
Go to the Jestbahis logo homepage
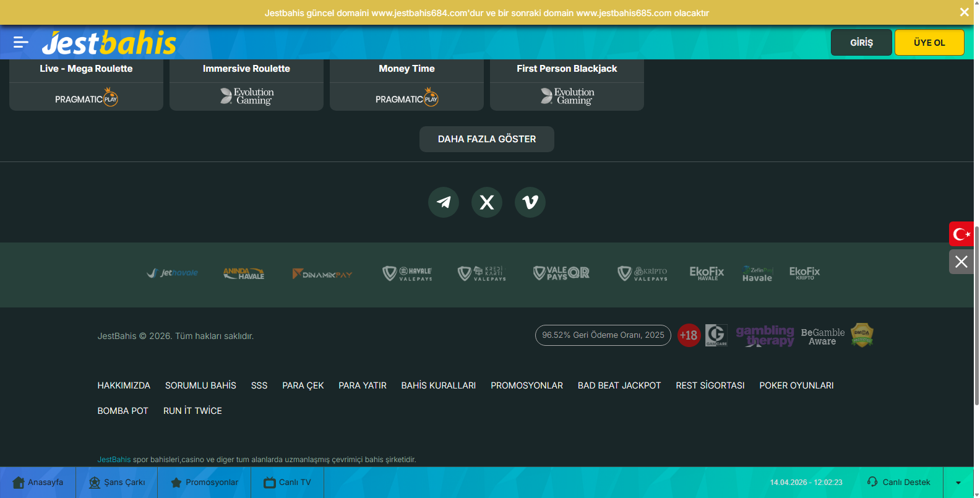click(x=109, y=43)
